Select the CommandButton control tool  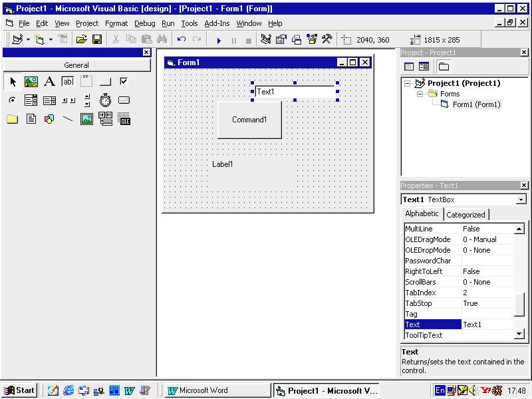105,82
